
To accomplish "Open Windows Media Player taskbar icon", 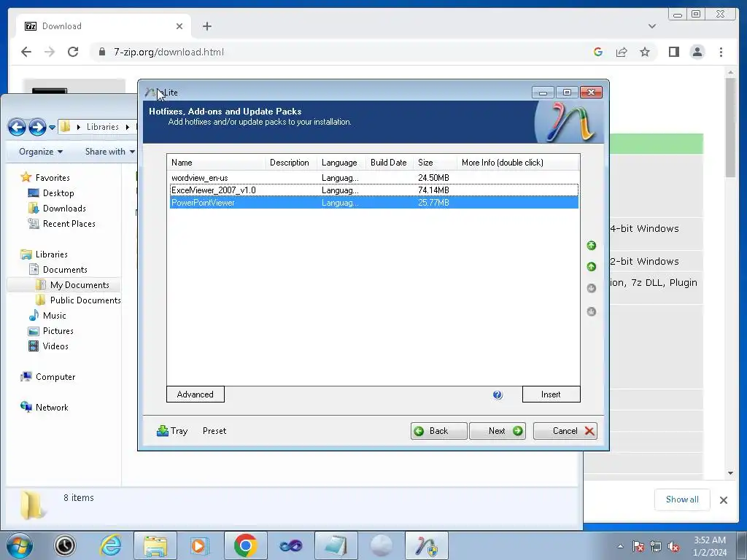I will tap(198, 545).
